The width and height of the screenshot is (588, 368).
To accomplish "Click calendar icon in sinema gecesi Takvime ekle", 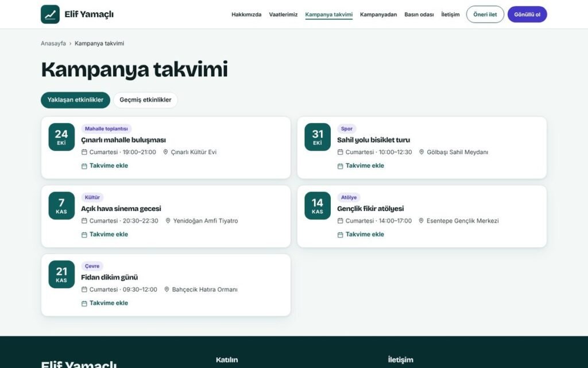I will pos(84,235).
